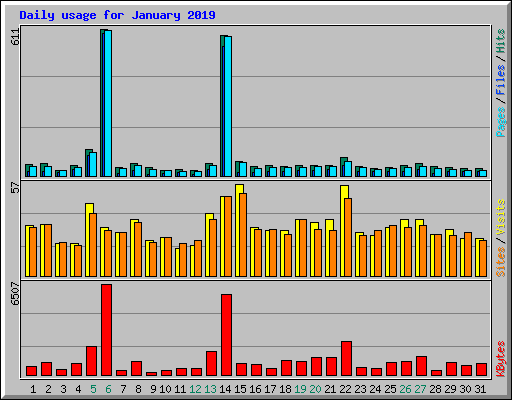Click the 611 hits axis label
Image resolution: width=512 pixels, height=400 pixels.
pos(16,37)
